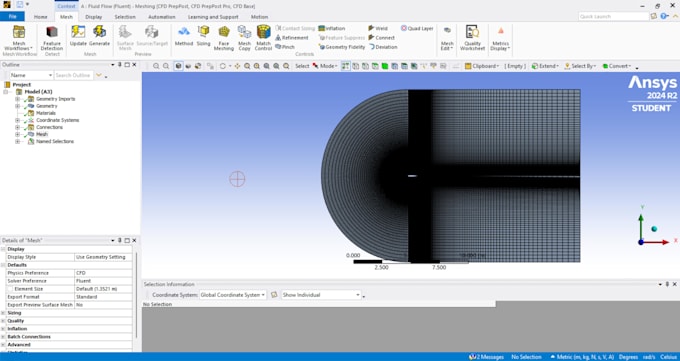Screen dimensions: 680x361
Task: Switch to Learning and Support tab
Action: pos(213,17)
